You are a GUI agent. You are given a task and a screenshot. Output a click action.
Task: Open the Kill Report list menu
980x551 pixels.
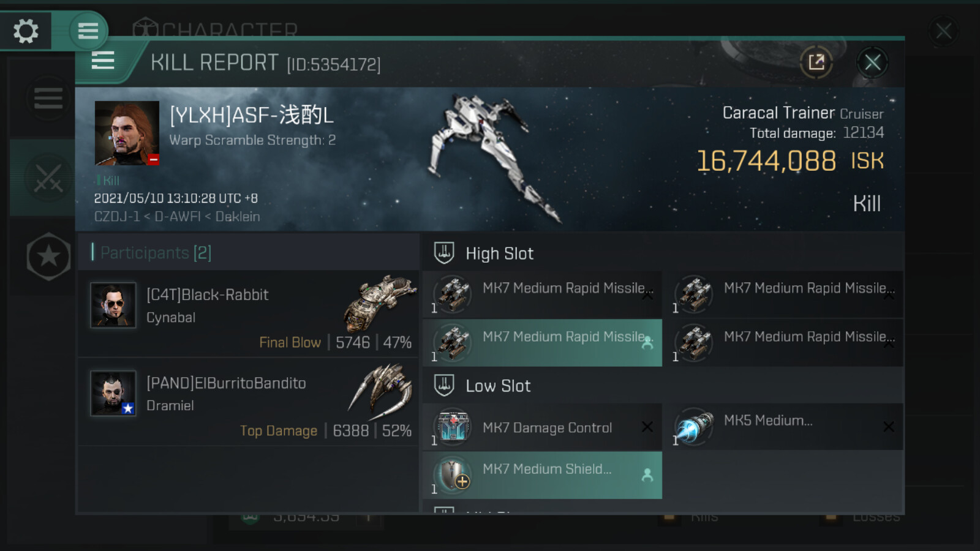pyautogui.click(x=103, y=61)
